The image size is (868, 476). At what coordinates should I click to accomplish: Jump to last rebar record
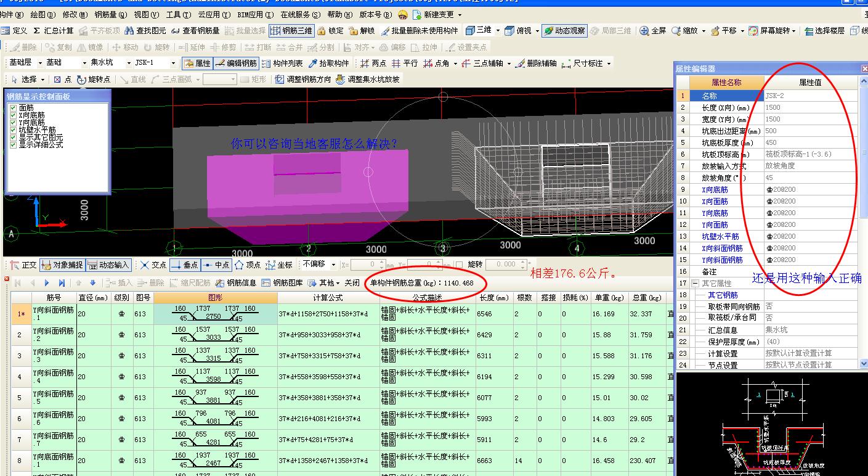(x=62, y=283)
